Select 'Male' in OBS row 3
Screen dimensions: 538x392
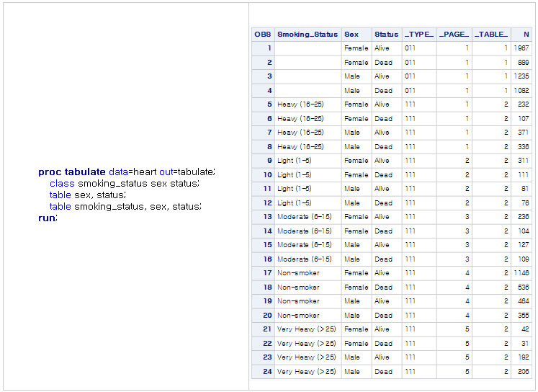pyautogui.click(x=352, y=76)
